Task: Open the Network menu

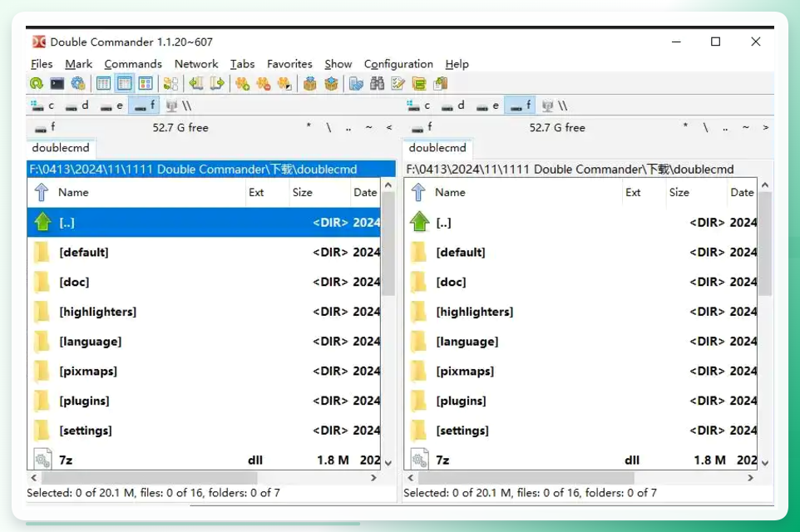Action: coord(196,64)
